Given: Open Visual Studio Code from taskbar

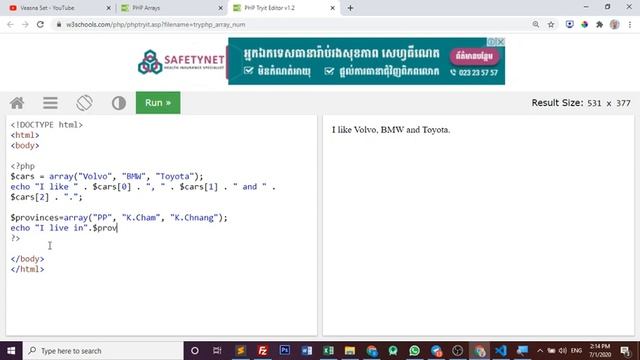Looking at the screenshot, I should click(501, 351).
